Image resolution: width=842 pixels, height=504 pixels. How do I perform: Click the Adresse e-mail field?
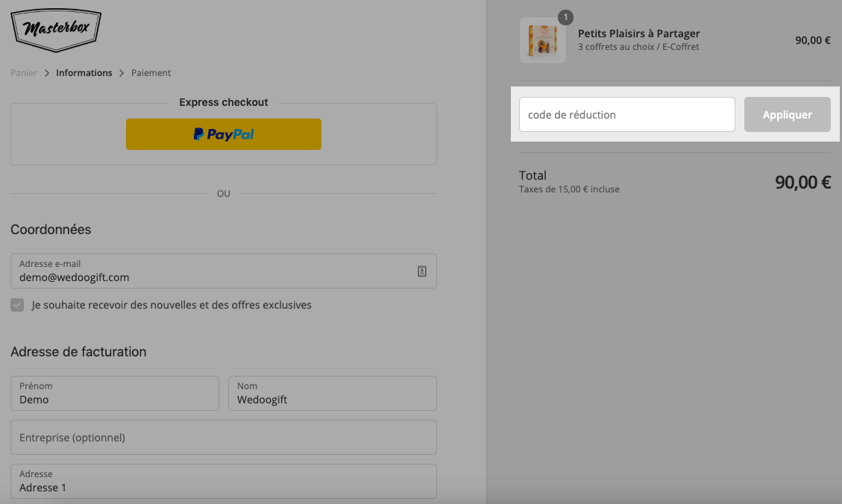click(224, 271)
